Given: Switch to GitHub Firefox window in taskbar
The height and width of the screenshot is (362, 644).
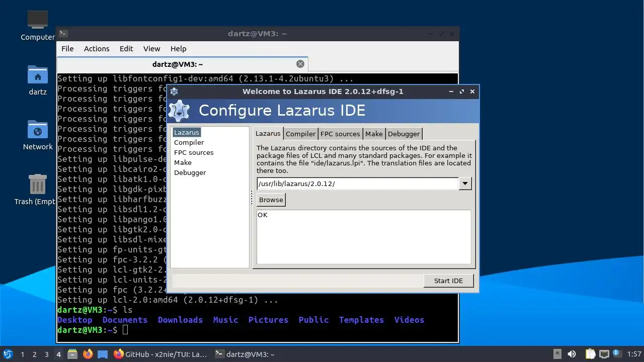Looking at the screenshot, I should point(160,354).
